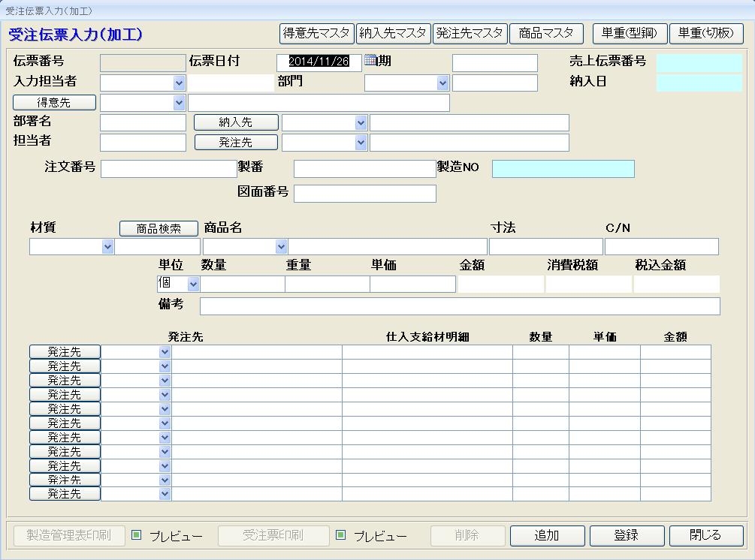
Task: Open 得意先マスタ from top bar
Action: click(316, 34)
